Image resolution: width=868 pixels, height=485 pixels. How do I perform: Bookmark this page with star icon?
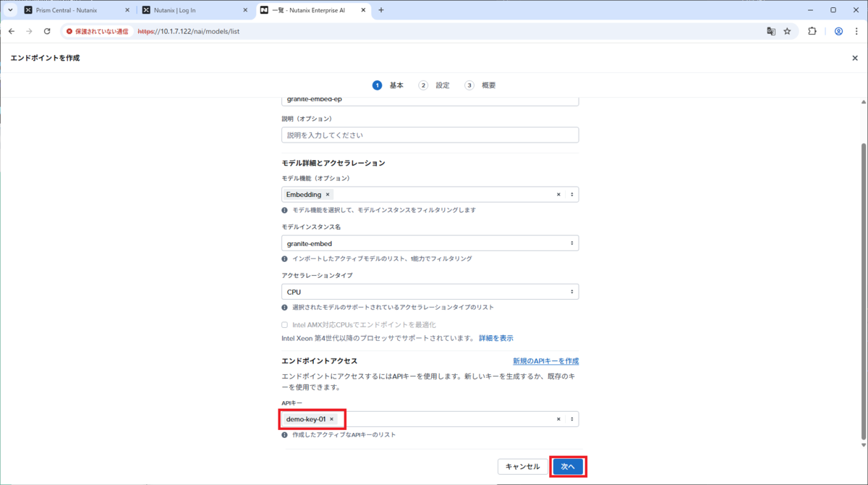tap(787, 31)
